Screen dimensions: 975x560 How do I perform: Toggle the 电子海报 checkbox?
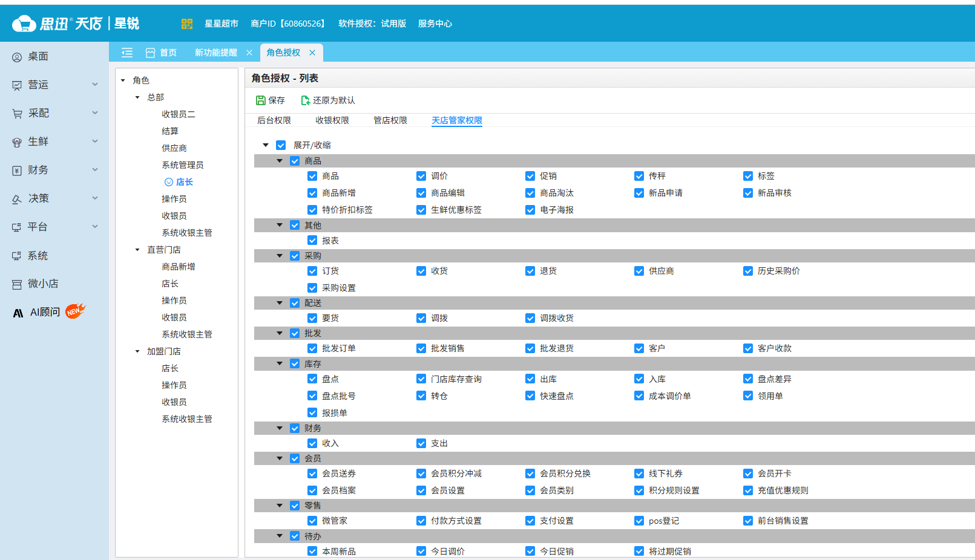pos(530,210)
